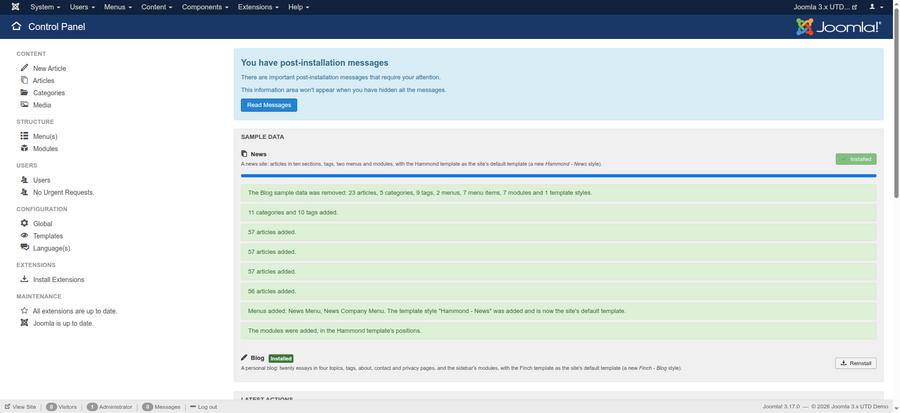Open Media manager link
Image resolution: width=900 pixels, height=413 pixels.
pos(42,105)
